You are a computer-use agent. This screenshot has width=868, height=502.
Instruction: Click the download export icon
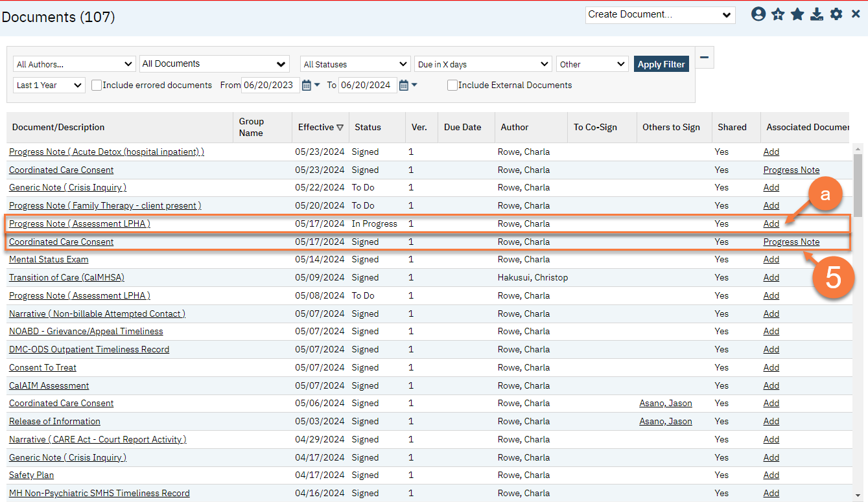(817, 14)
